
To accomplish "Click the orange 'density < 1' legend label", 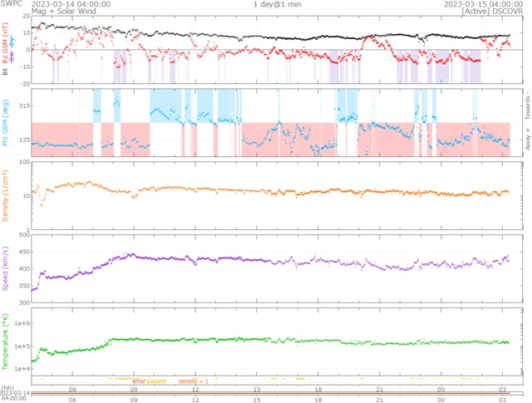I will (x=195, y=381).
